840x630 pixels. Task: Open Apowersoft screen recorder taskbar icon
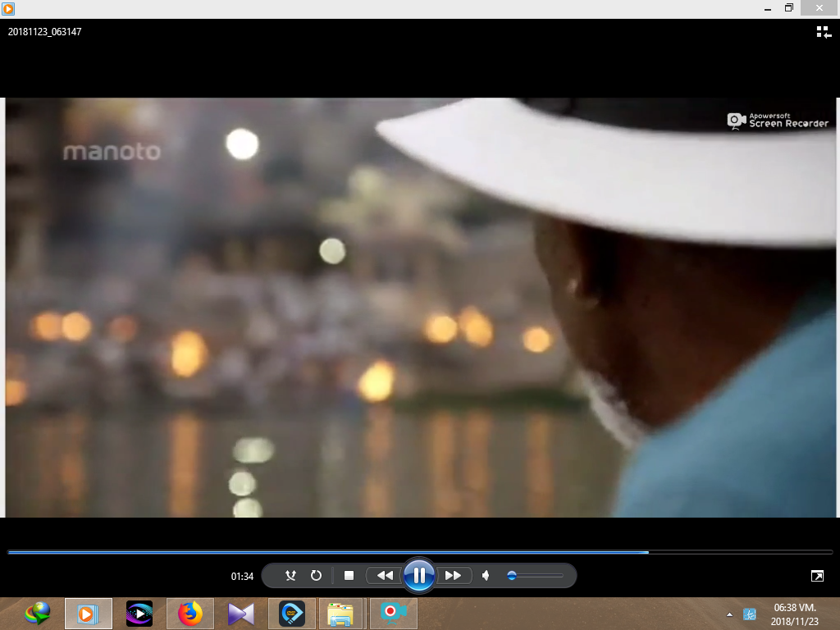coord(393,614)
